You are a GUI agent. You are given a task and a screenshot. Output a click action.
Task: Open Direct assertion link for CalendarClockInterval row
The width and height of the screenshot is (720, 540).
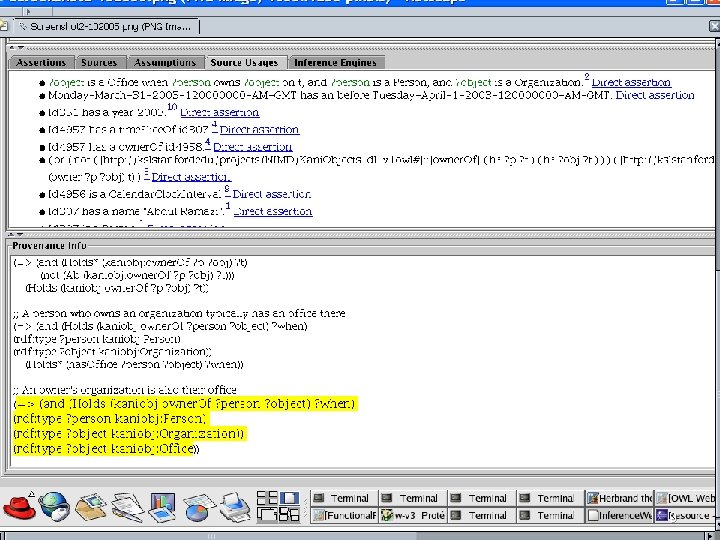271,194
